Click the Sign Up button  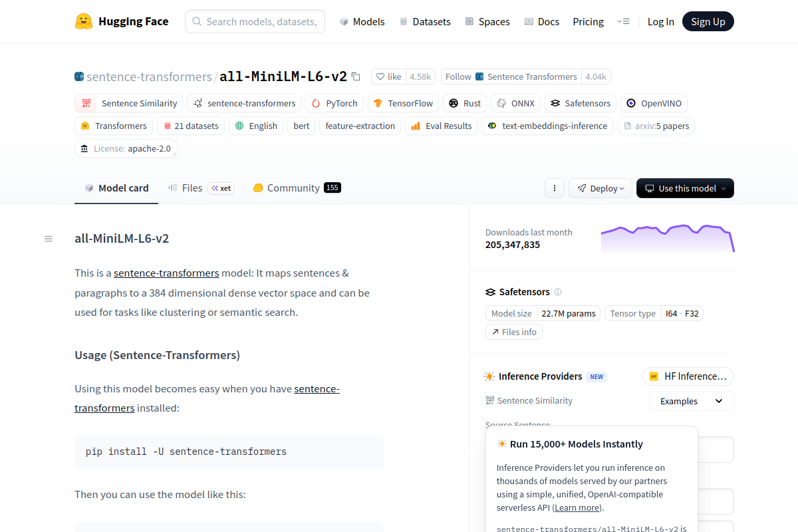(x=708, y=21)
